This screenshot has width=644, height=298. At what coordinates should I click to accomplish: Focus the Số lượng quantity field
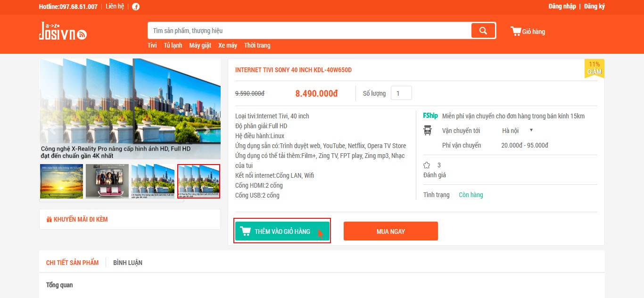402,93
